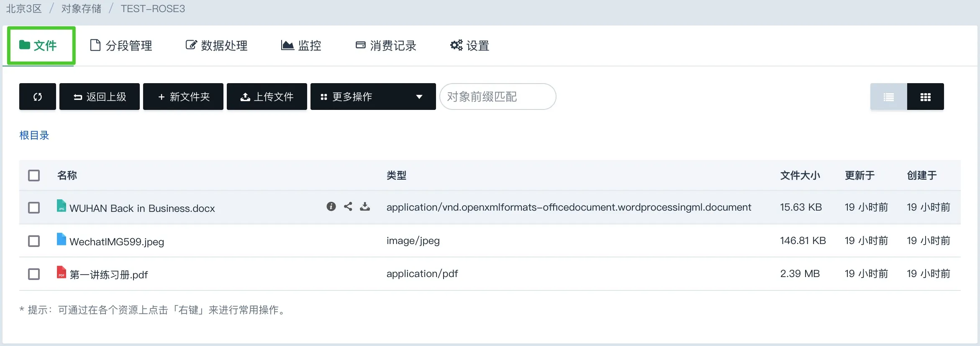Check the box for WechatIMG599.jpeg
The image size is (980, 346).
coord(34,241)
